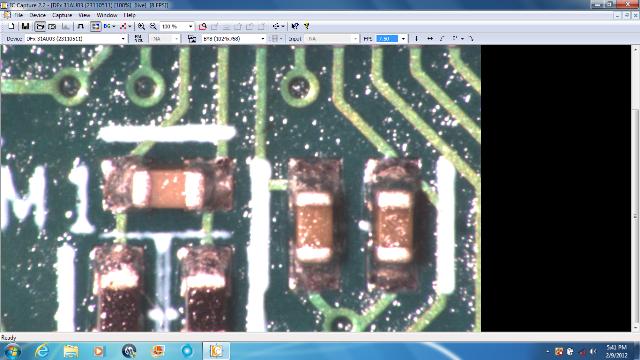Click the IC Capture taskbar button

[216, 351]
